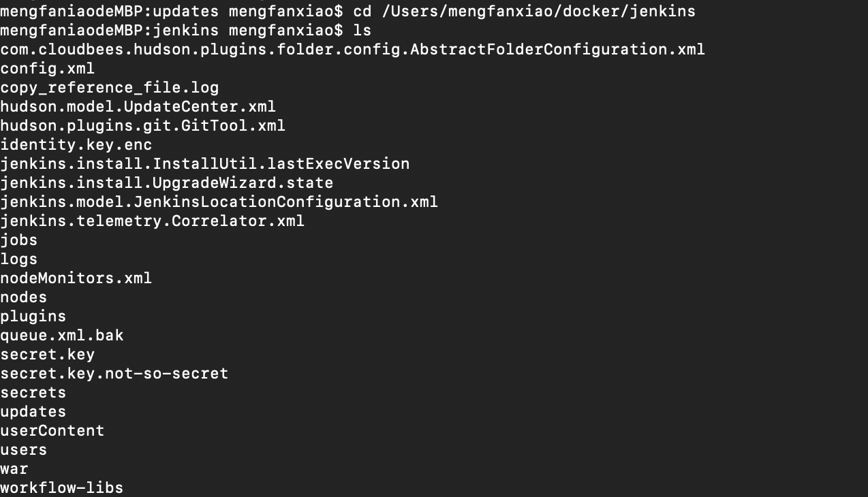Click the AbstractFolderConfiguration.xml file line
868x497 pixels.
point(352,50)
